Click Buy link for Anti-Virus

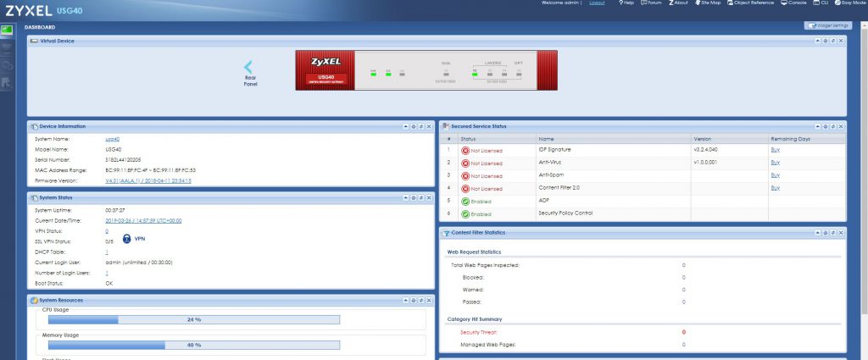tap(775, 163)
